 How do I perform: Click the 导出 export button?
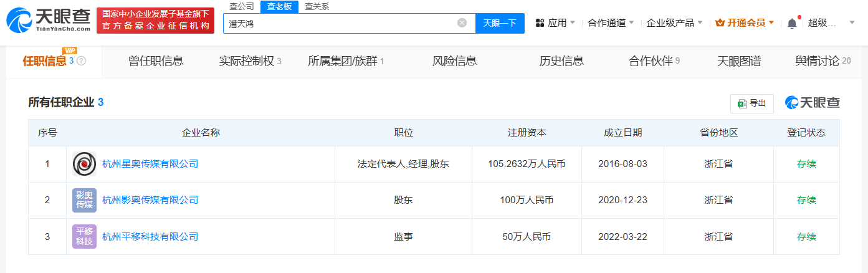751,103
